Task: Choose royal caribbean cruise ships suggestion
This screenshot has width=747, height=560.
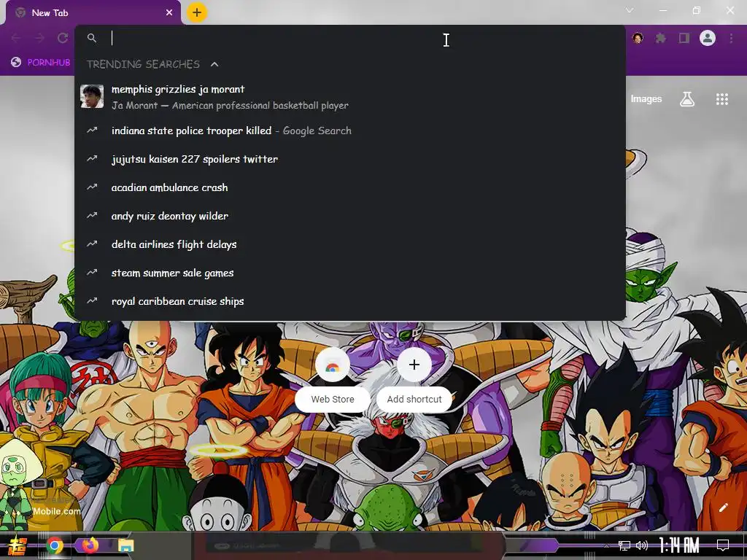Action: [349, 301]
